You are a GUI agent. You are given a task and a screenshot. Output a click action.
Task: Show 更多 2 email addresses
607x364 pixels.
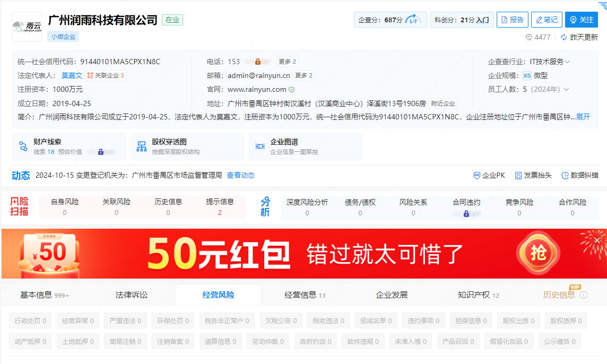303,75
